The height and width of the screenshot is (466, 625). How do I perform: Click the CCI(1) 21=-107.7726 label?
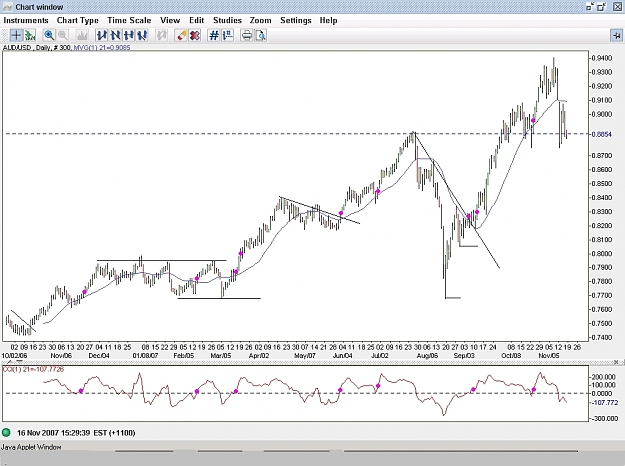click(33, 369)
